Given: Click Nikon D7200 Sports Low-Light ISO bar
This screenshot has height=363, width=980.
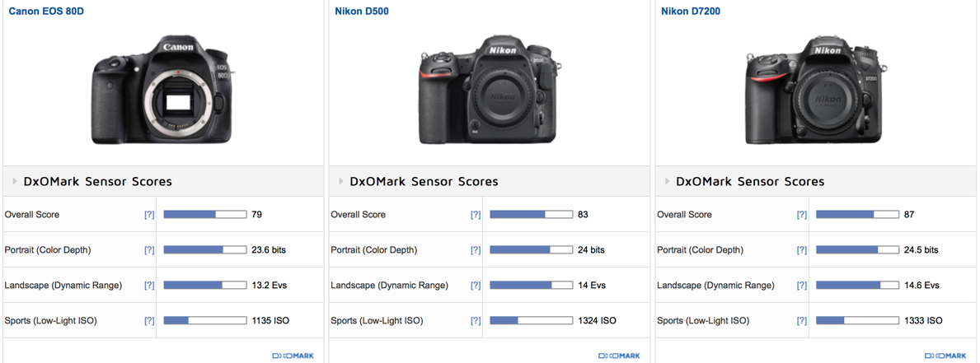Looking at the screenshot, I should (857, 321).
